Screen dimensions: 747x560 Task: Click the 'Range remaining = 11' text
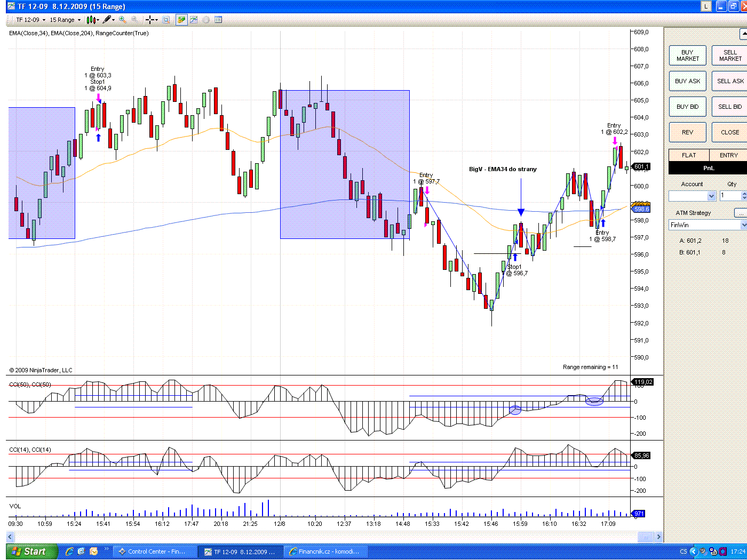pyautogui.click(x=590, y=367)
